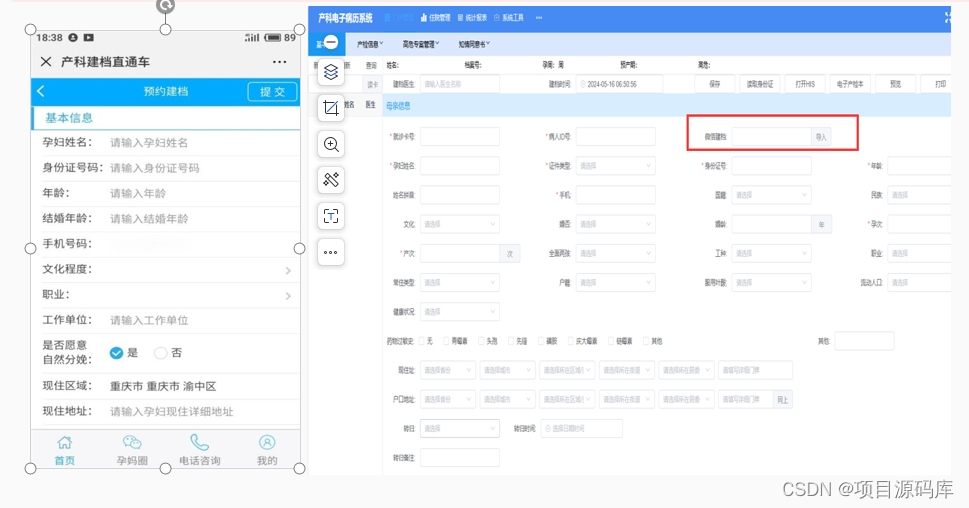This screenshot has width=969, height=508.
Task: Open the three-dot menu in phone header
Action: (x=279, y=62)
